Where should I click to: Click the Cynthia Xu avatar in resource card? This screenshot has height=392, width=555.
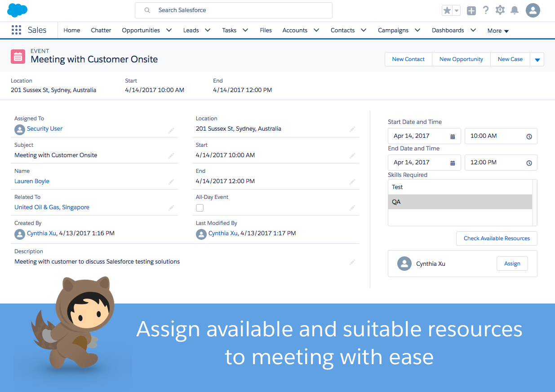pyautogui.click(x=404, y=264)
